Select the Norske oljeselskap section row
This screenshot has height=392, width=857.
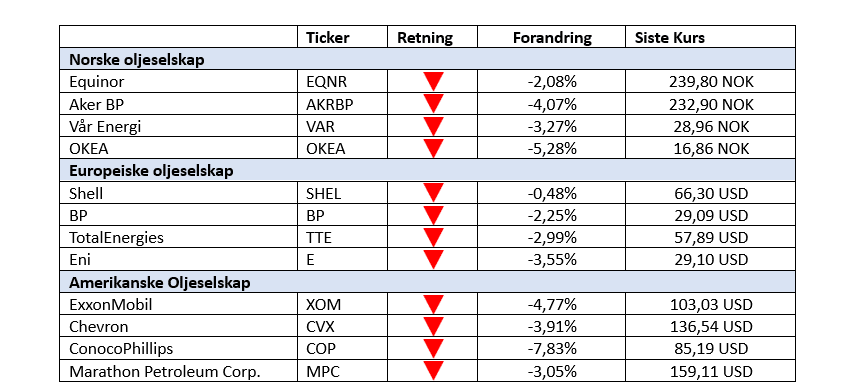pyautogui.click(x=427, y=59)
